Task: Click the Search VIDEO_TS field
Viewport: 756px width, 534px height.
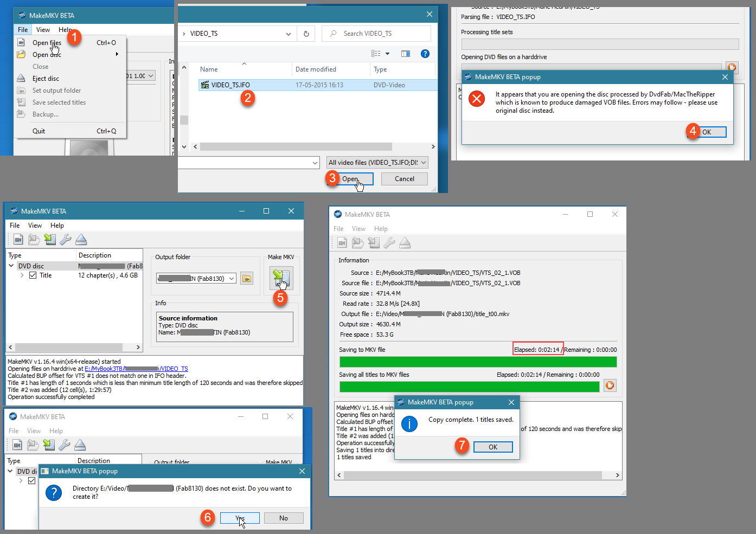Action: coord(376,34)
